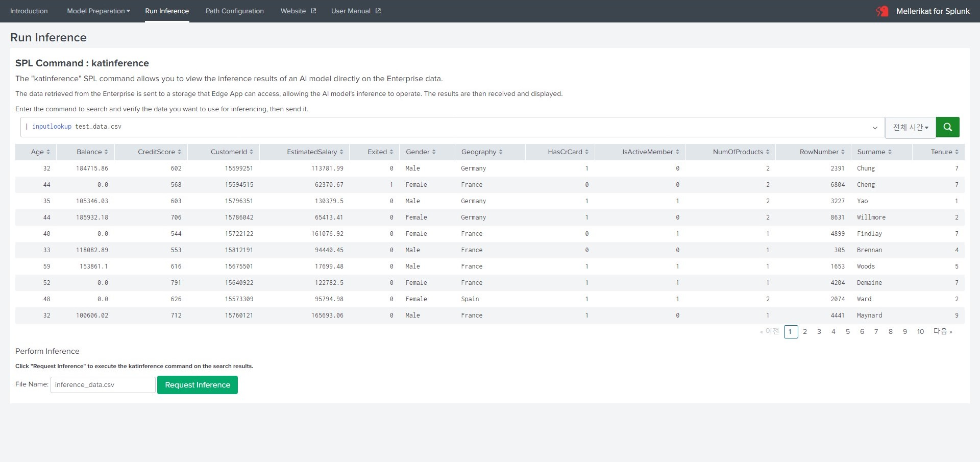The image size is (980, 462).
Task: Click the CreditScore value 791
Action: coord(176,283)
